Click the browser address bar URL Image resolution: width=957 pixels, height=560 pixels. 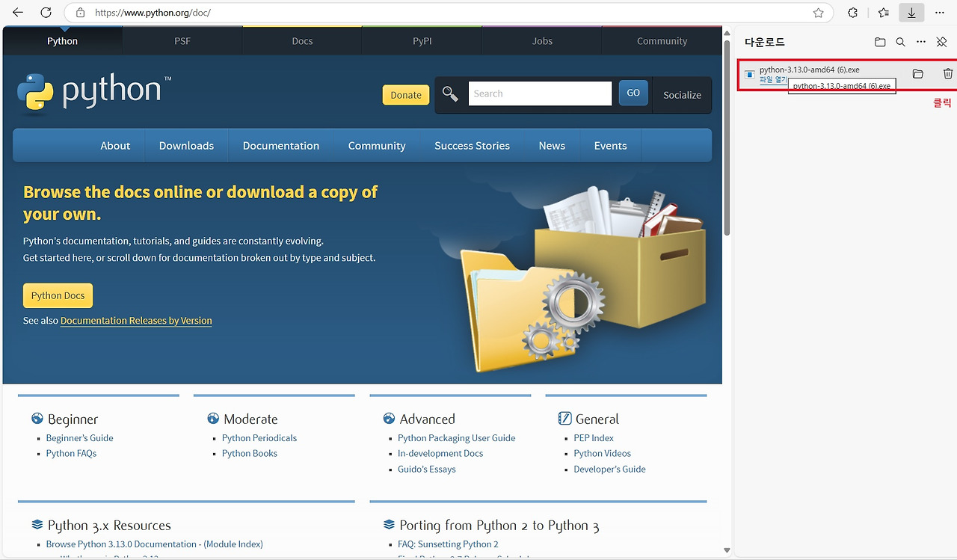(x=153, y=13)
